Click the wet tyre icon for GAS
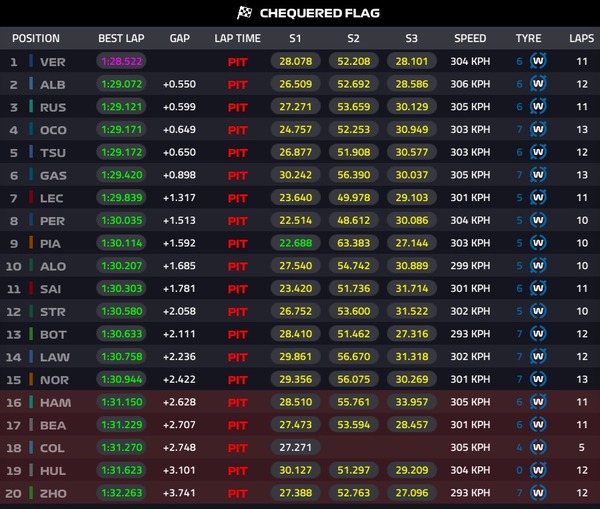Image resolution: width=600 pixels, height=509 pixels. (x=538, y=175)
